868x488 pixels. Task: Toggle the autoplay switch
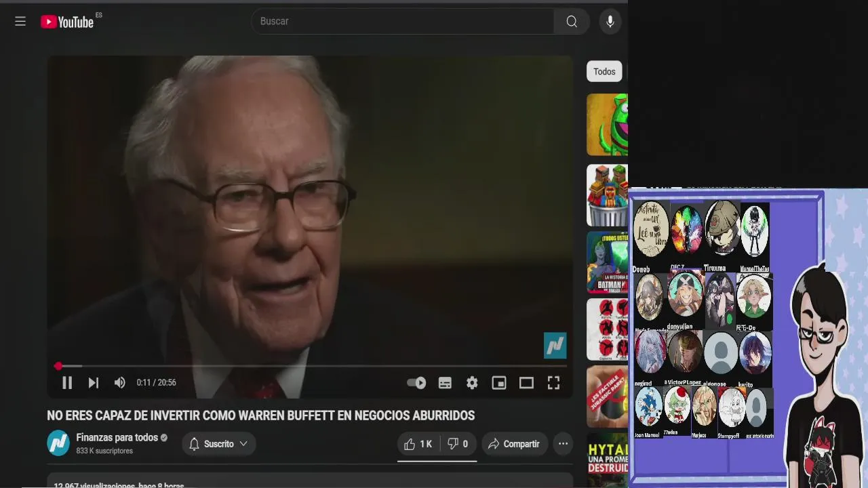pos(416,383)
